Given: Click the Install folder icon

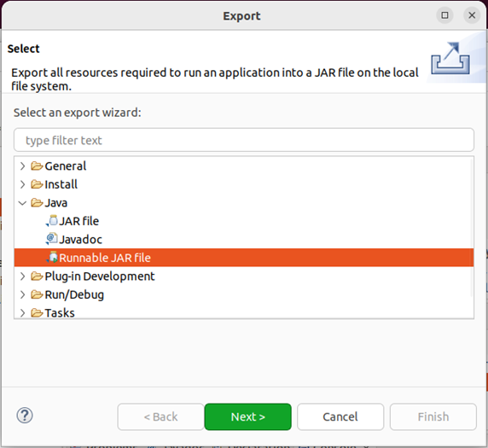Looking at the screenshot, I should 37,184.
